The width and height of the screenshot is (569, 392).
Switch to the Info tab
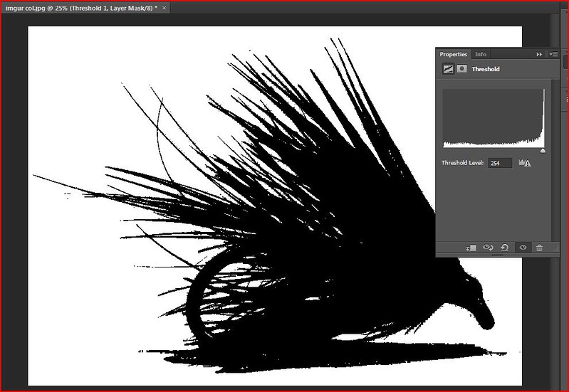coord(481,54)
